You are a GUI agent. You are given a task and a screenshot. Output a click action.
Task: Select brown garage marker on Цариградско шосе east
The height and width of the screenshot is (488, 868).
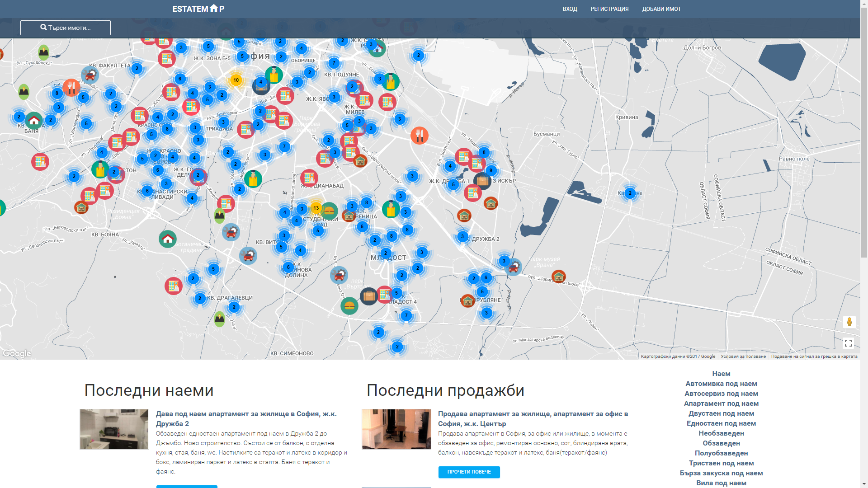(559, 276)
